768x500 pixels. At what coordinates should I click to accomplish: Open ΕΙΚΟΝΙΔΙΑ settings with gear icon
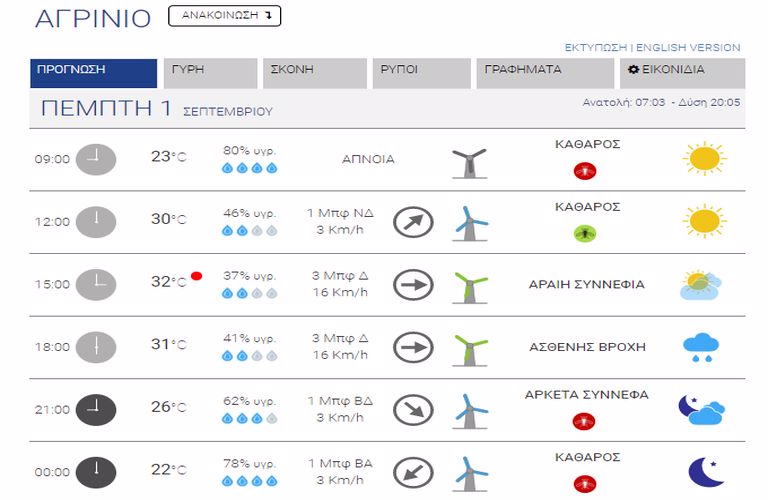point(682,73)
